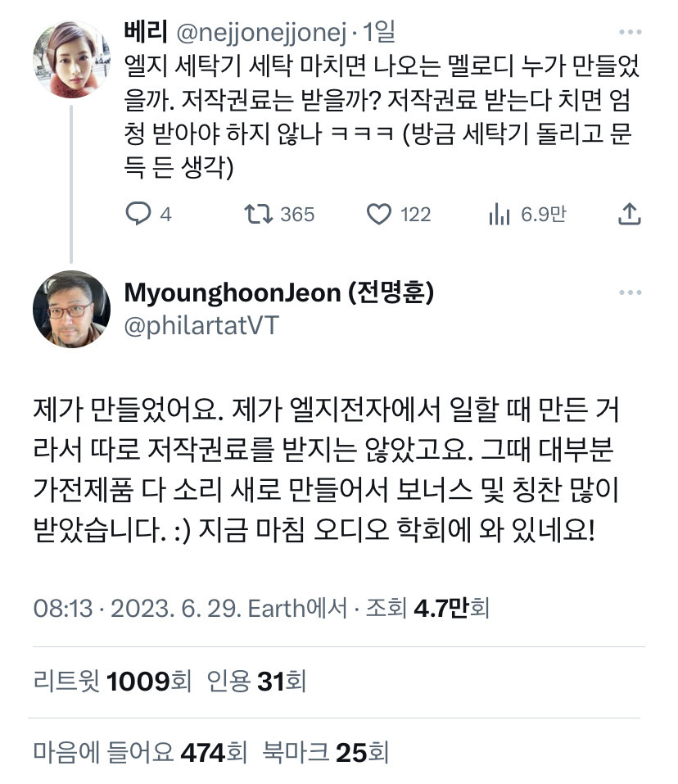The height and width of the screenshot is (784, 678).
Task: View the 31 quote tweets (인용)
Action: click(256, 681)
